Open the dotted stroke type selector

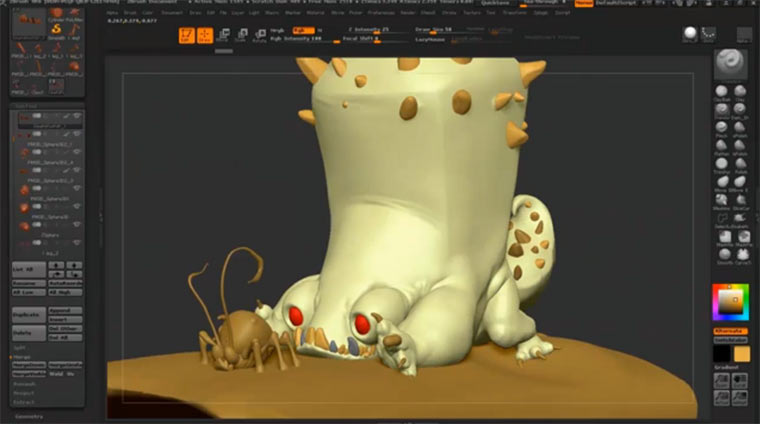709,34
